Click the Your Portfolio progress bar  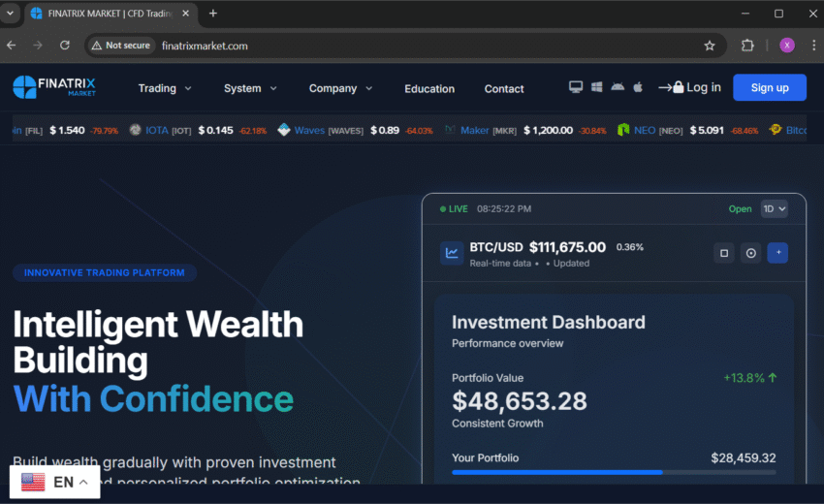(614, 472)
